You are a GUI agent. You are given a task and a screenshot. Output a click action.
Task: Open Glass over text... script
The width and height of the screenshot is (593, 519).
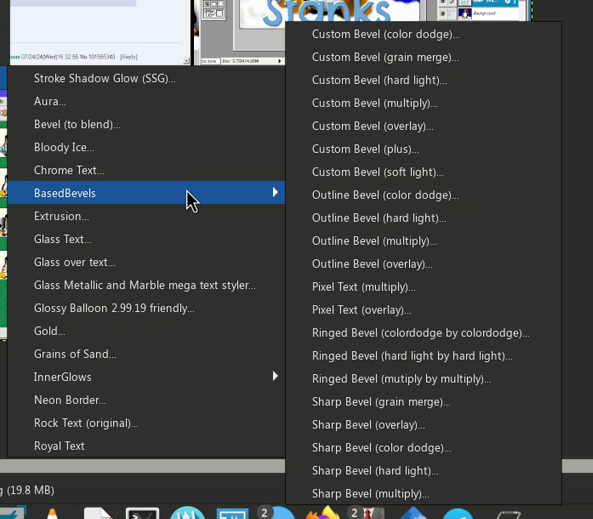point(146,262)
